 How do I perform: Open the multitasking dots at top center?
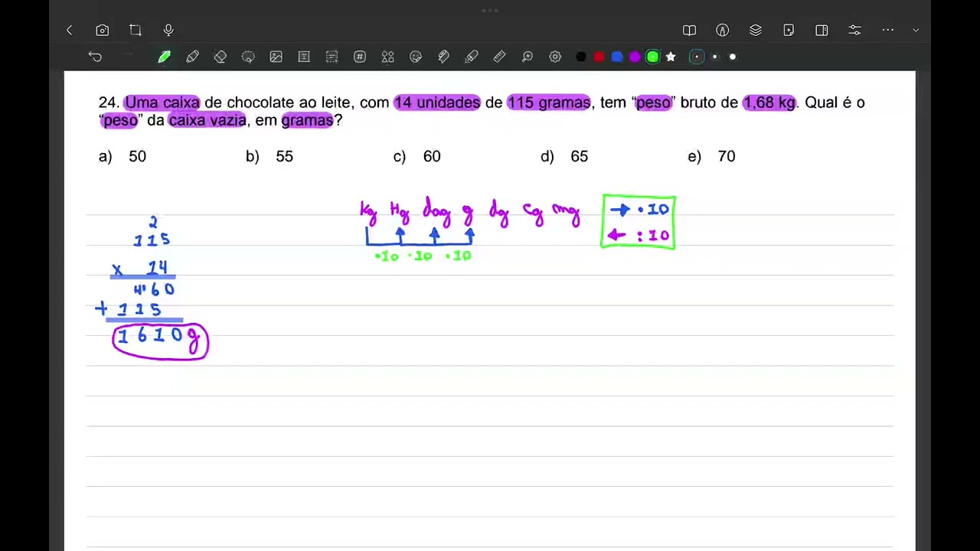coord(490,11)
